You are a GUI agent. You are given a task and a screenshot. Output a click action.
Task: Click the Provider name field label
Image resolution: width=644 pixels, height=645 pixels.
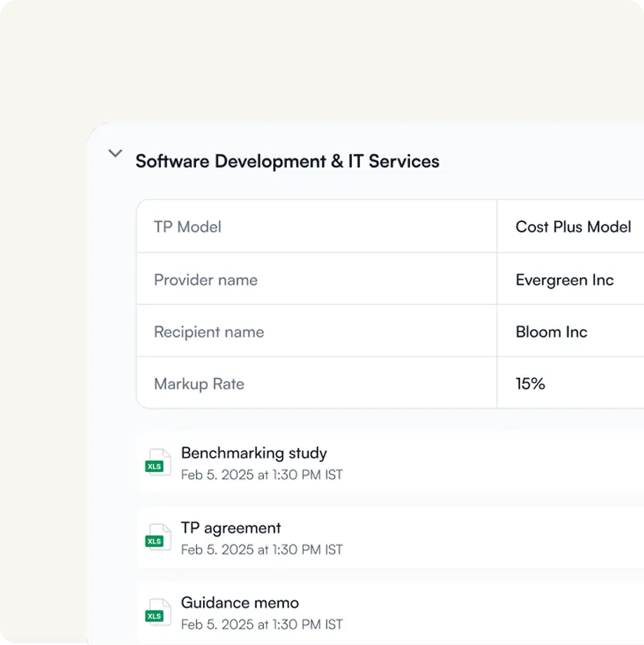click(x=206, y=280)
